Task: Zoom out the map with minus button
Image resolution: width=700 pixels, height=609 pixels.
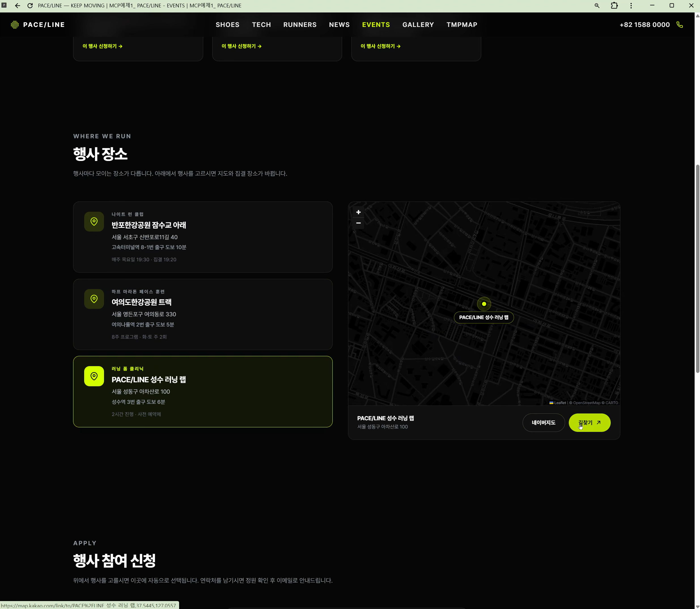Action: point(358,223)
